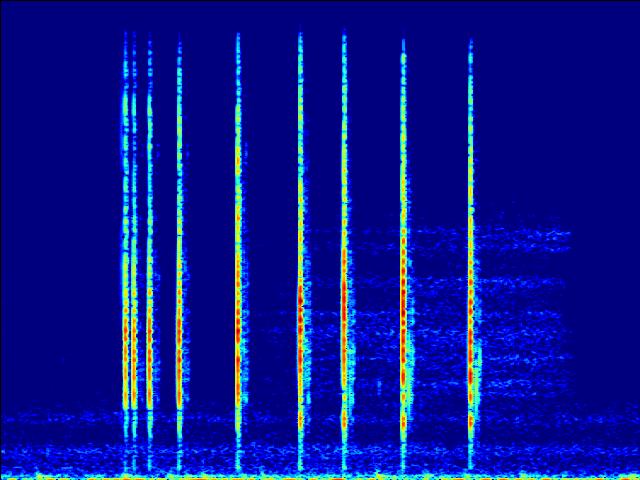Select the fourth vertical transient line

pos(179,250)
